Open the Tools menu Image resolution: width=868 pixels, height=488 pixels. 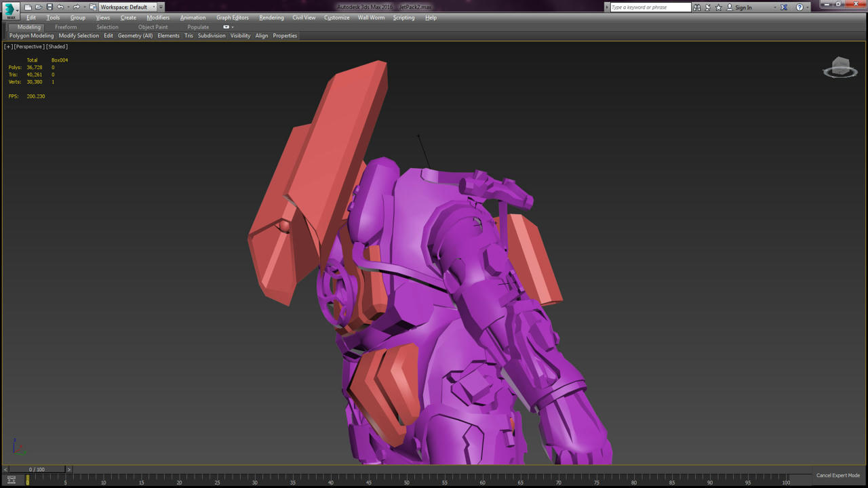coord(53,18)
